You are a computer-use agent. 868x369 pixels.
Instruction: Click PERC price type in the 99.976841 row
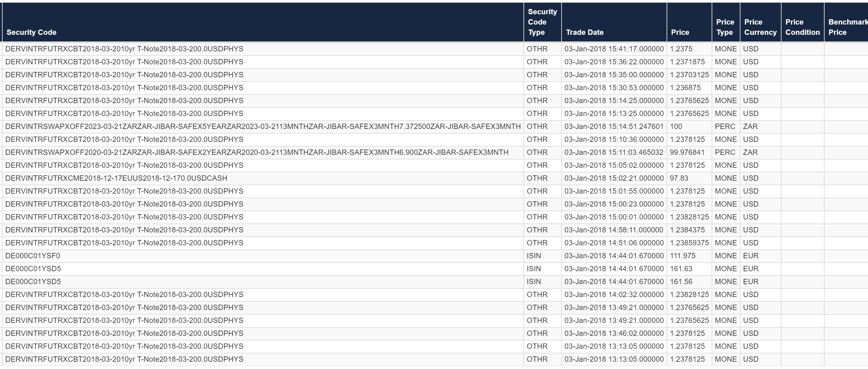pyautogui.click(x=725, y=153)
